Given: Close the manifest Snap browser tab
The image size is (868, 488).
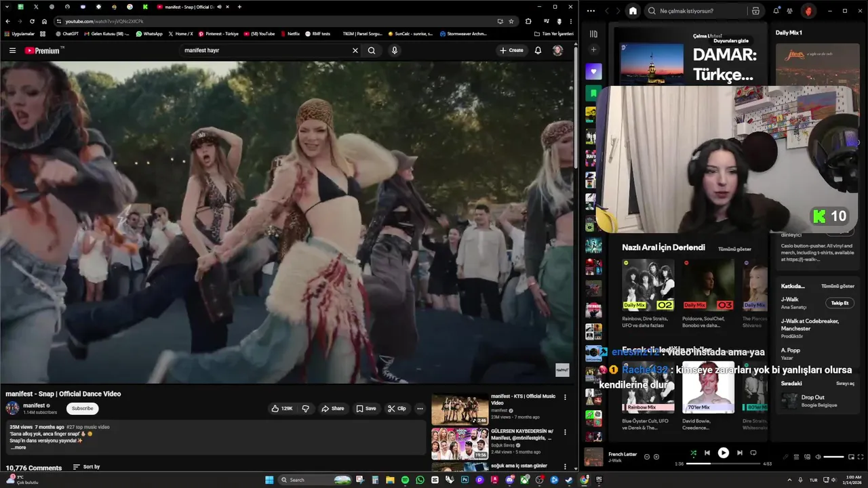Looking at the screenshot, I should (227, 7).
